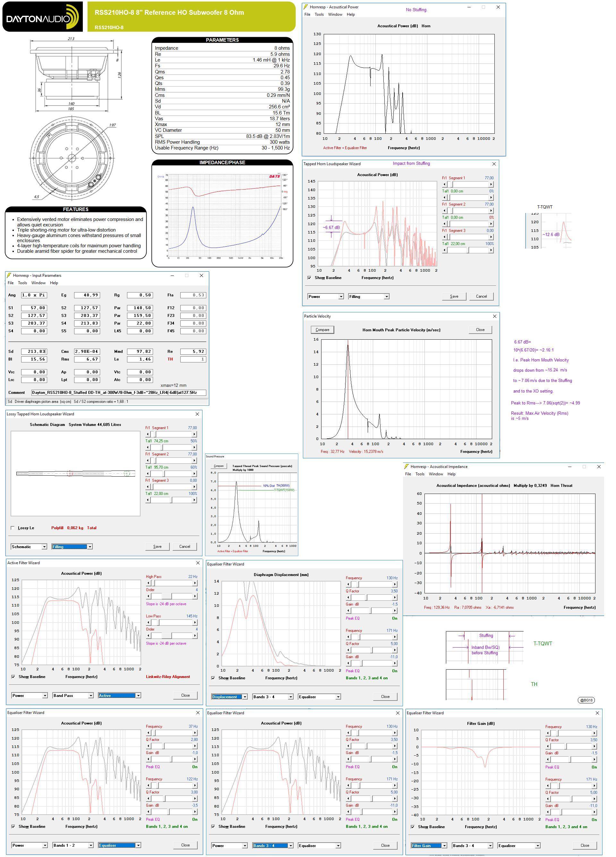The image size is (616, 857).
Task: Close the Active Filter Wizard window
Action: [x=198, y=563]
